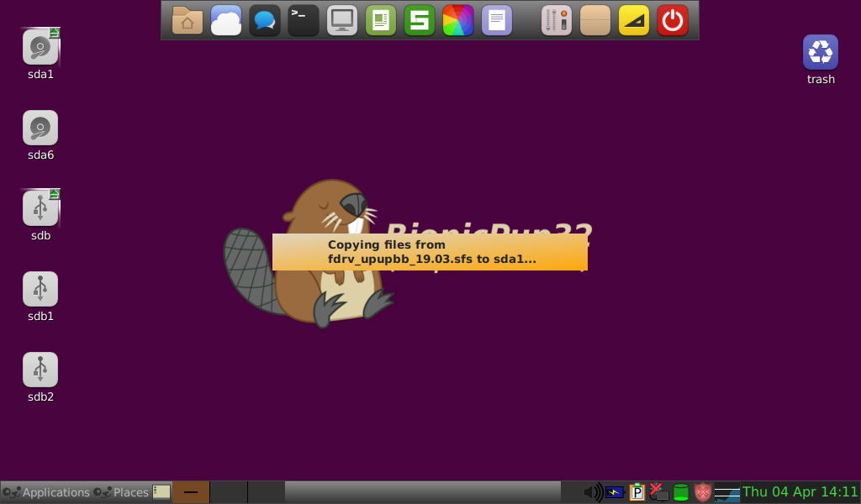
Task: Open the trash icon on the desktop
Action: tap(820, 53)
